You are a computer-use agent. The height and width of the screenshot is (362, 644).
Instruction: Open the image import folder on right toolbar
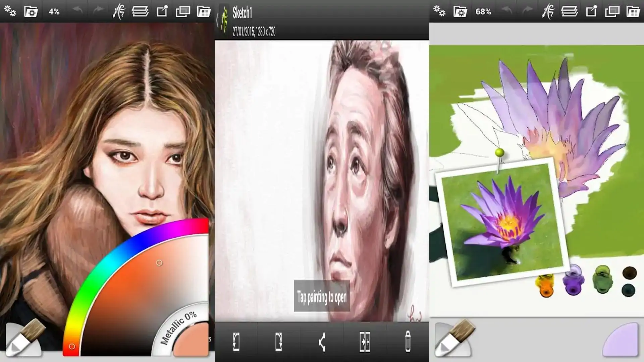(633, 10)
